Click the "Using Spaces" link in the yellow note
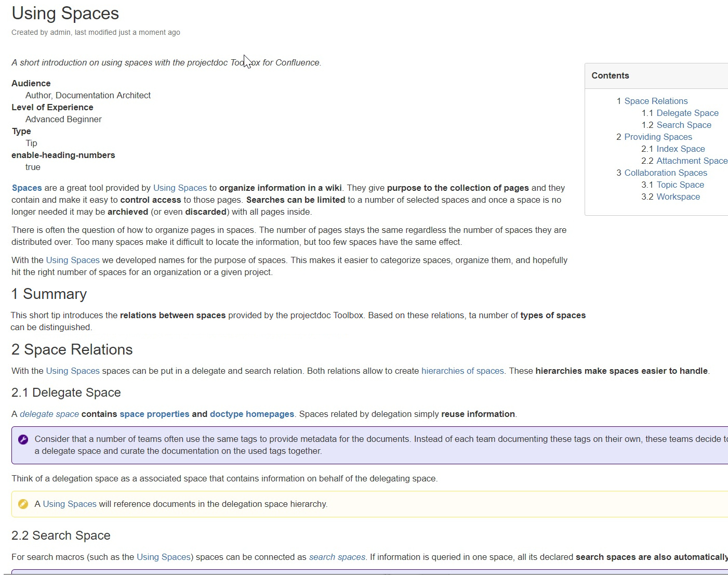Viewport: 728px width, 575px height. [x=70, y=504]
